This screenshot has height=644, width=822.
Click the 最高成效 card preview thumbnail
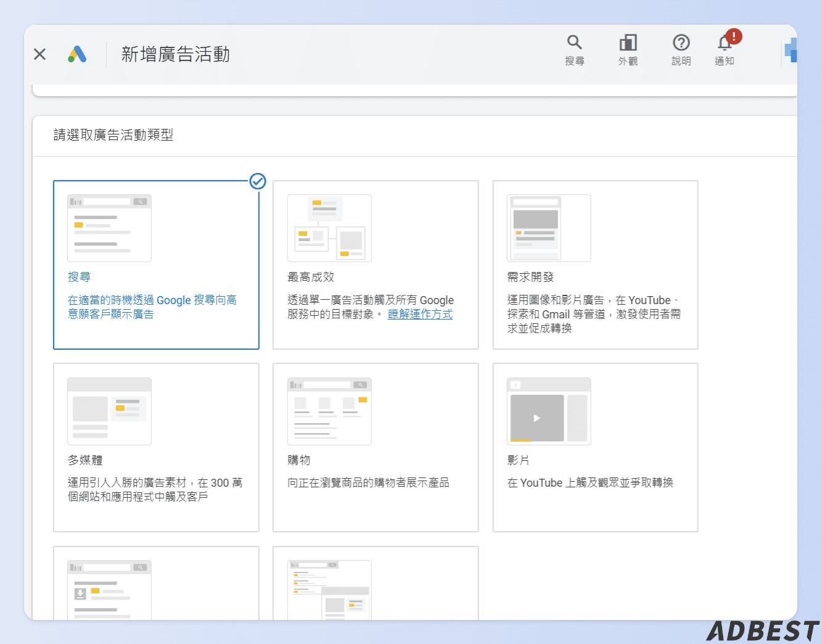[329, 228]
